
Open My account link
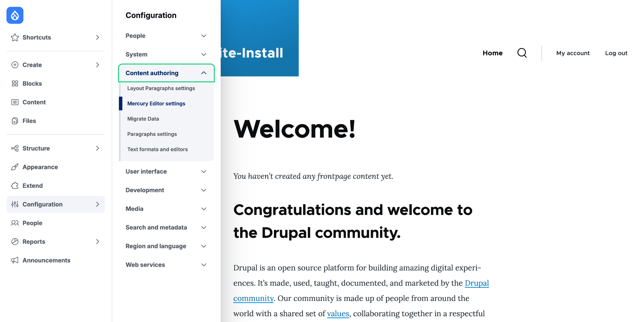click(573, 53)
